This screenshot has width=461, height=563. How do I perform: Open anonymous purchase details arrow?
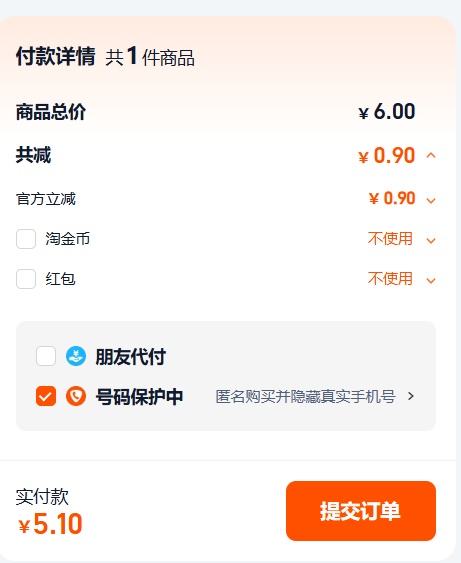411,396
